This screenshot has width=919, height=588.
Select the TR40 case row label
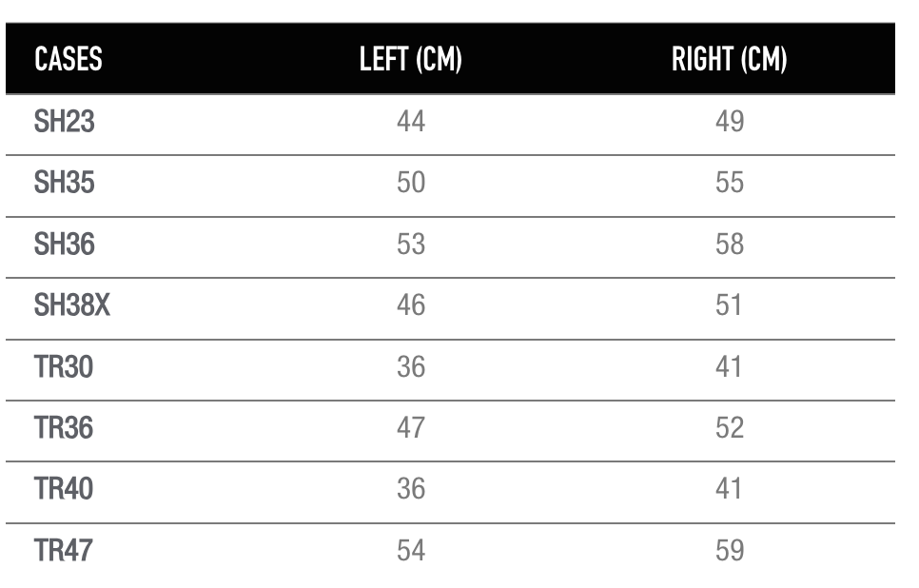coord(64,488)
